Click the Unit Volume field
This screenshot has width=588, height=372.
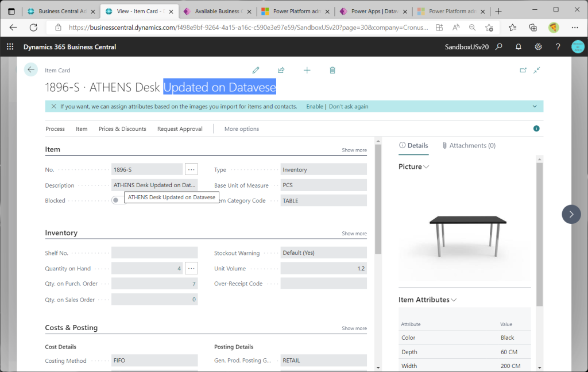tap(324, 268)
